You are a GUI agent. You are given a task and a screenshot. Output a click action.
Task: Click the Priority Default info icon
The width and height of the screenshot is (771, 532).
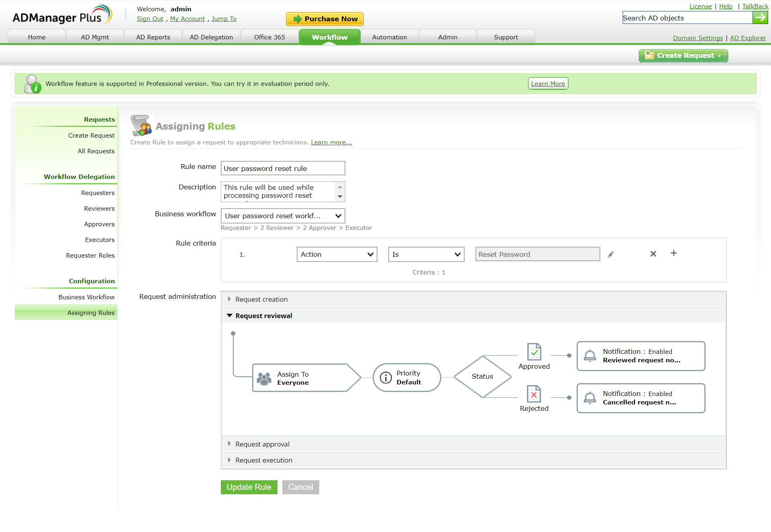click(385, 378)
